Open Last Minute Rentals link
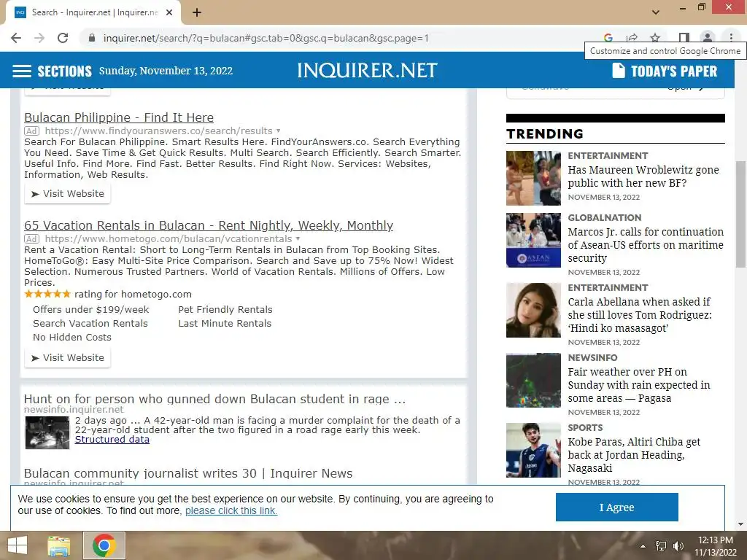 pyautogui.click(x=225, y=323)
